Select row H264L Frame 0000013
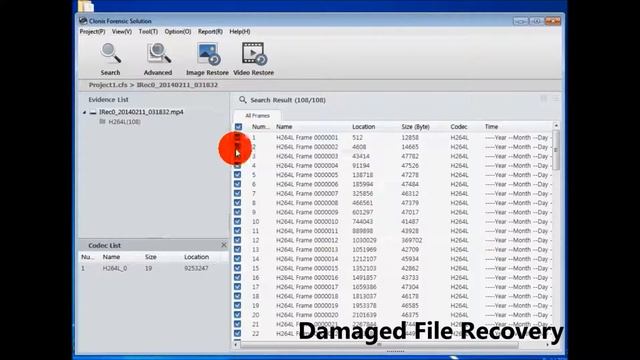 pyautogui.click(x=393, y=249)
